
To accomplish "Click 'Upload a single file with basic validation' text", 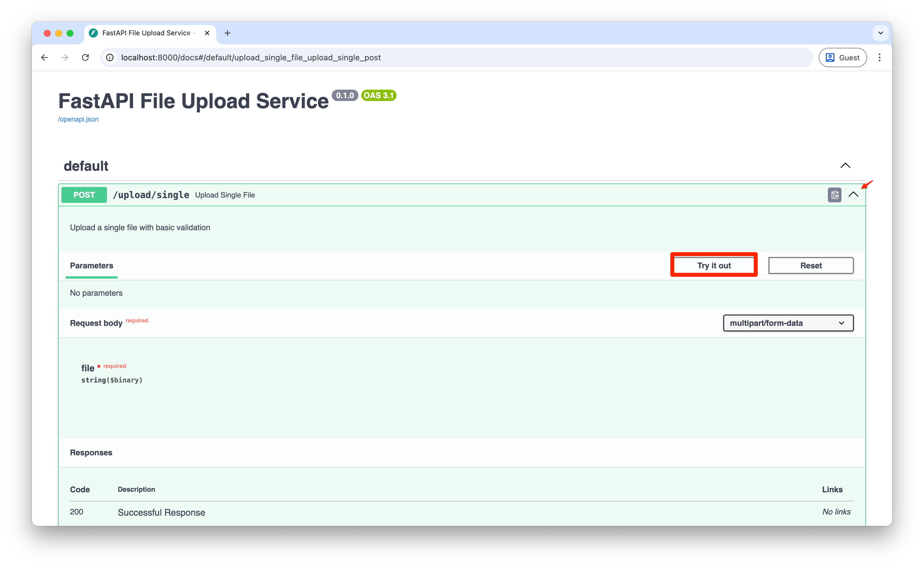I will [x=140, y=228].
